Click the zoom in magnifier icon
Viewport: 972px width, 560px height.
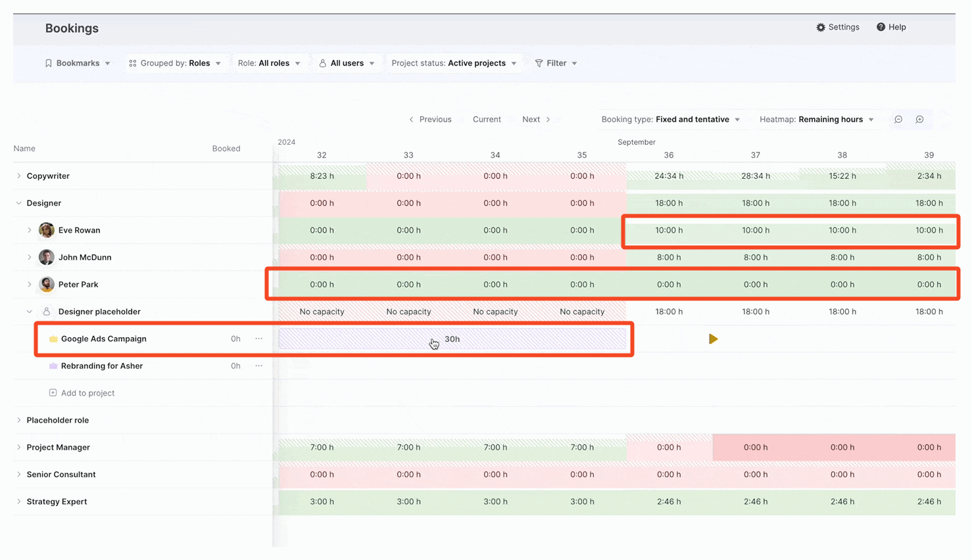pos(919,120)
